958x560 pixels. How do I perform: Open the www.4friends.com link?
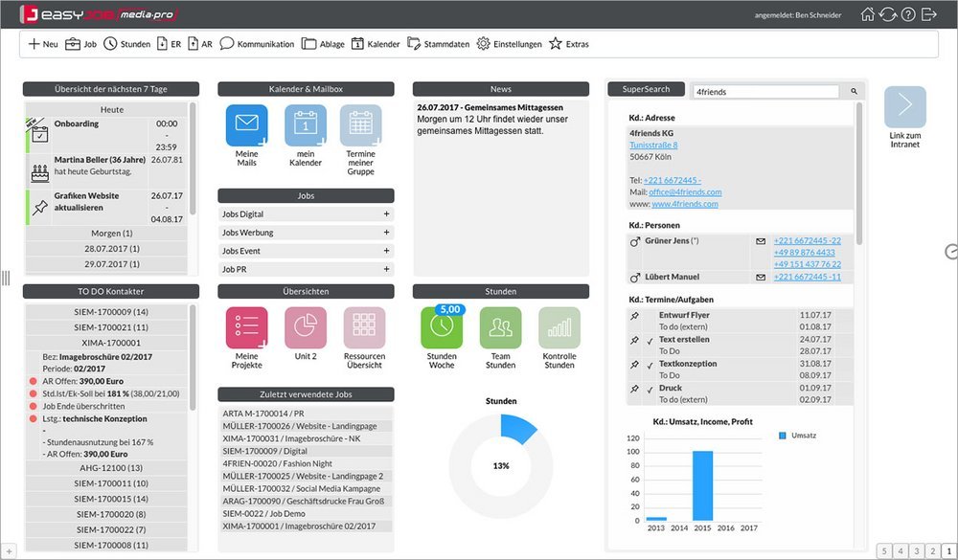point(685,204)
